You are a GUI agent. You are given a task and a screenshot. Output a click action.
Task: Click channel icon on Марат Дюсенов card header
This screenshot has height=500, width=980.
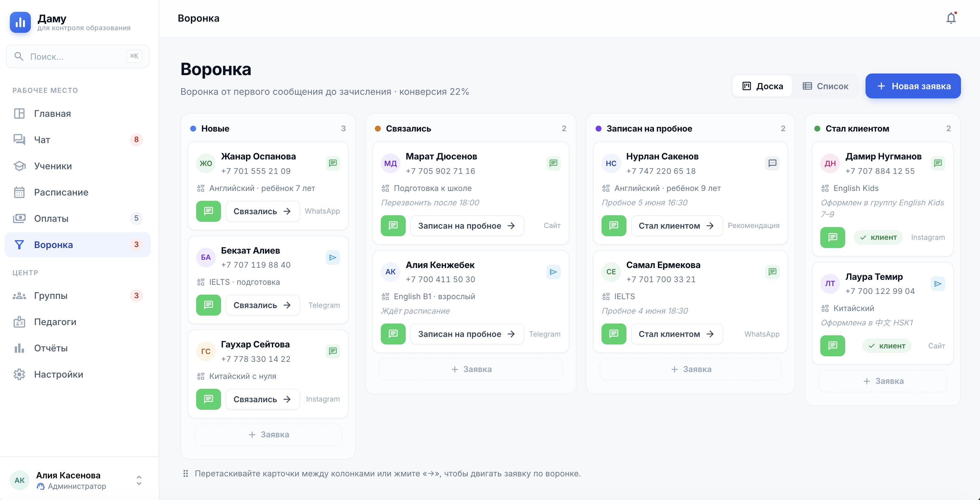[x=554, y=163]
